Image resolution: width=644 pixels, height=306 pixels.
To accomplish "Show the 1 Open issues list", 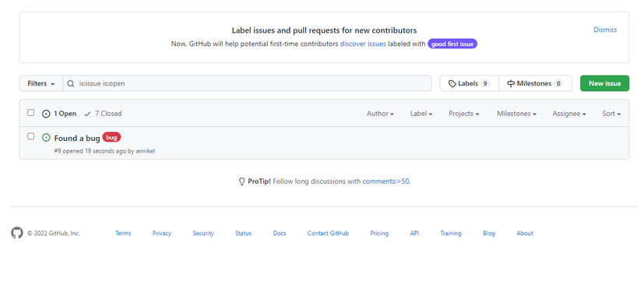I will point(59,114).
